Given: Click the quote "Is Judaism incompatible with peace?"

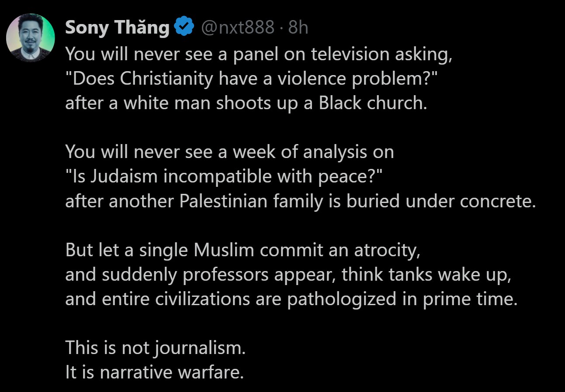Looking at the screenshot, I should coord(224,176).
